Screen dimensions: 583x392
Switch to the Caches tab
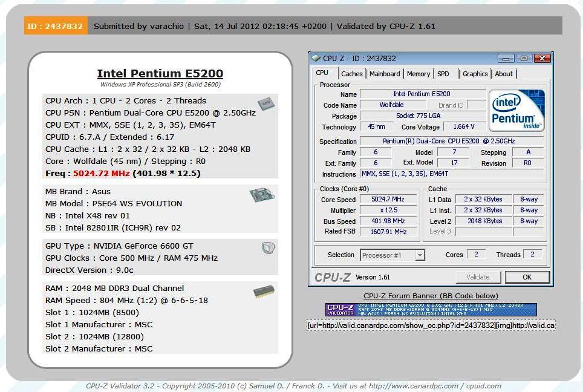click(x=351, y=74)
